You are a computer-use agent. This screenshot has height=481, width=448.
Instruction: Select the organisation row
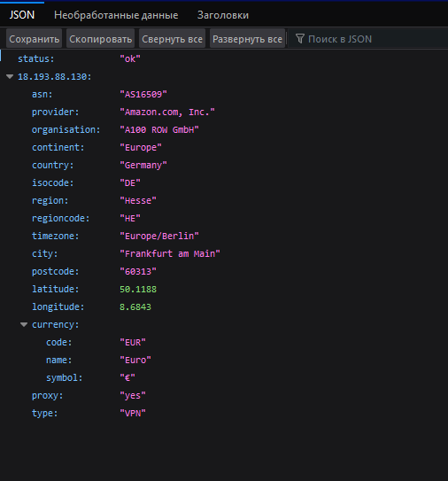[224, 129]
